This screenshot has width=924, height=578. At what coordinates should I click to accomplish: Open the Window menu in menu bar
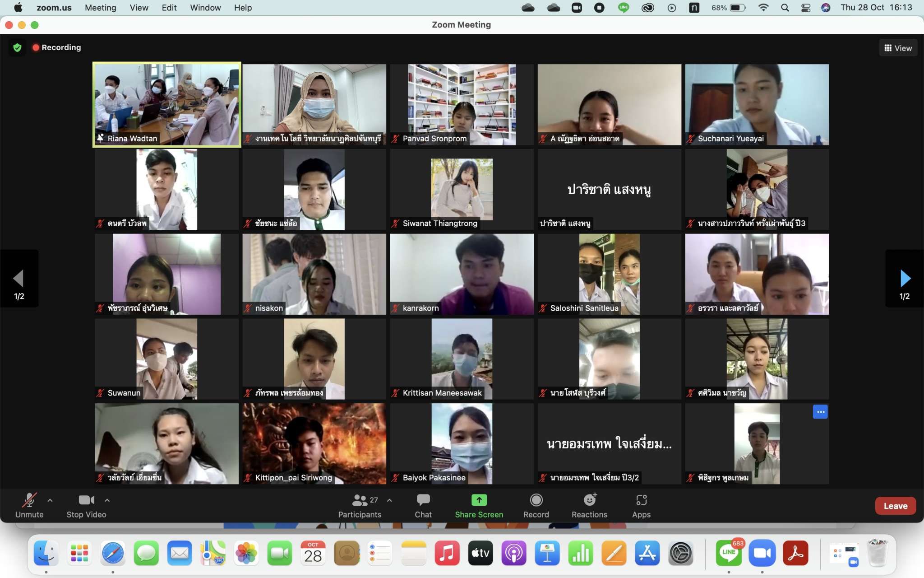click(x=205, y=8)
